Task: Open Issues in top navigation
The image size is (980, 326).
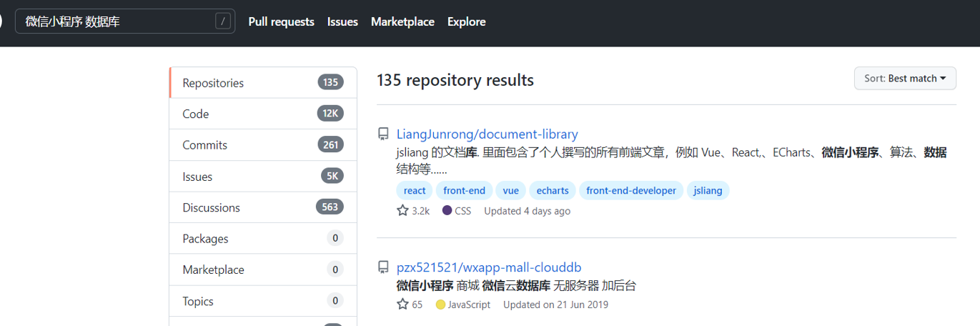Action: (x=342, y=22)
